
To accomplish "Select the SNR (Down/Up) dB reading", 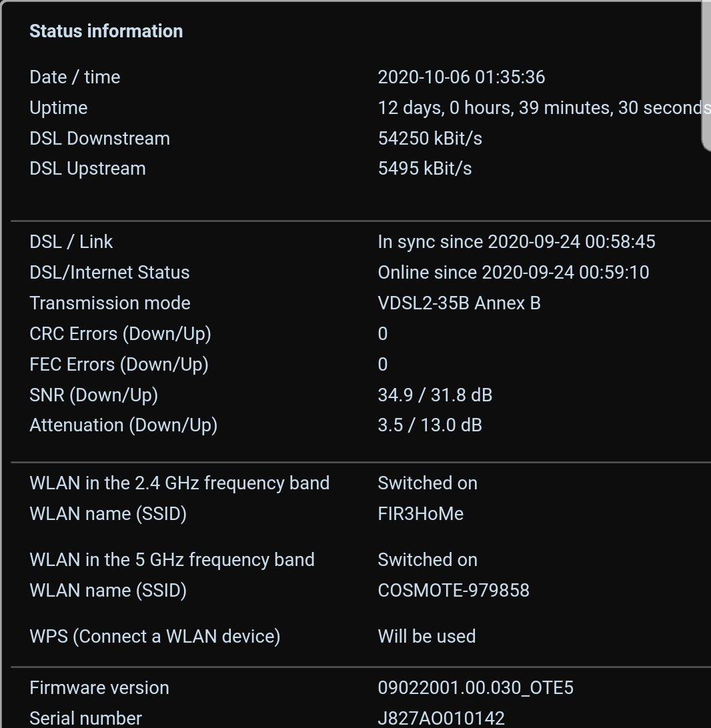I will click(x=435, y=395).
